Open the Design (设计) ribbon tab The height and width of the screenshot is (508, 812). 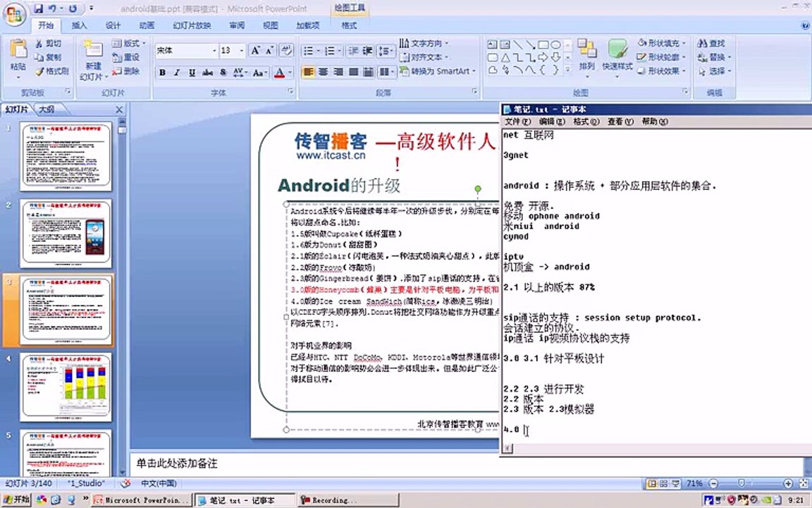[112, 25]
